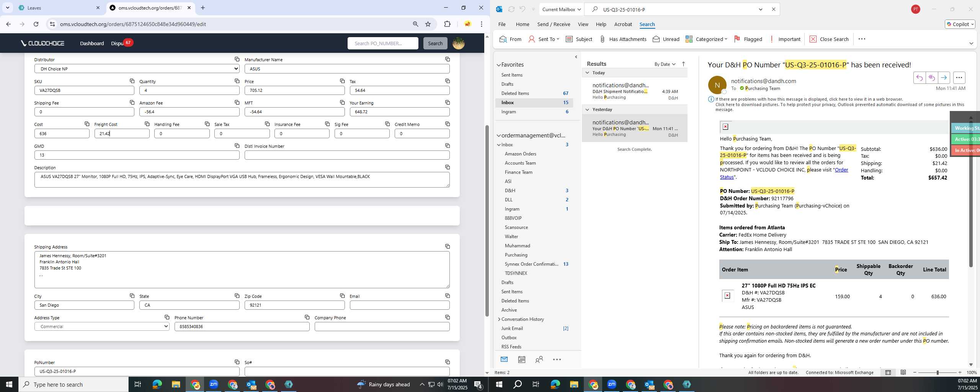Copy the SKU field value
The width and height of the screenshot is (980, 392).
pyautogui.click(x=132, y=81)
